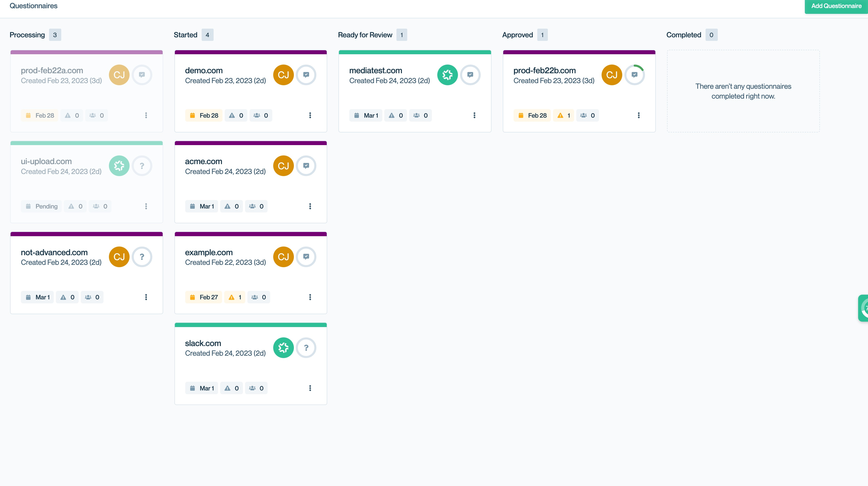This screenshot has width=868, height=486.
Task: Click Feb 28 due date on prod-feb22b.com
Action: click(532, 115)
